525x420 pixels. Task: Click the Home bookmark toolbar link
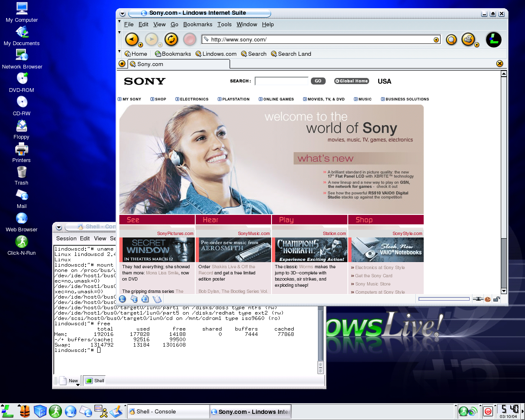[x=136, y=54]
